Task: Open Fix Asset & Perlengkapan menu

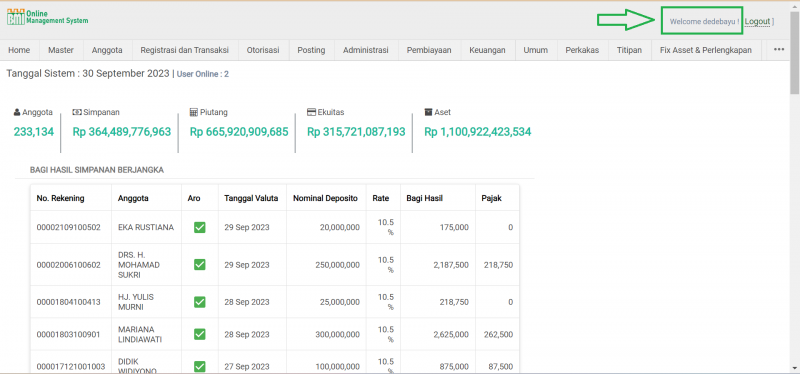Action: pyautogui.click(x=706, y=50)
